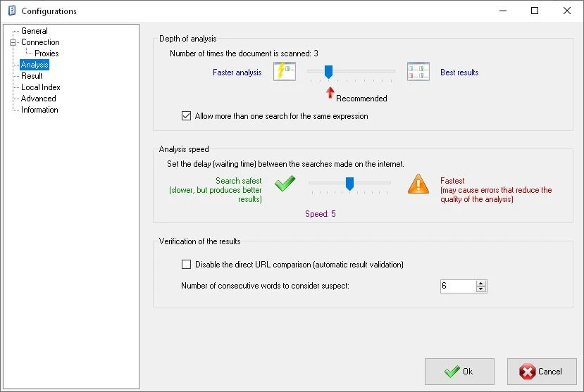Image resolution: width=584 pixels, height=392 pixels.
Task: Click the orange Fastest warning triangle icon
Action: [418, 184]
